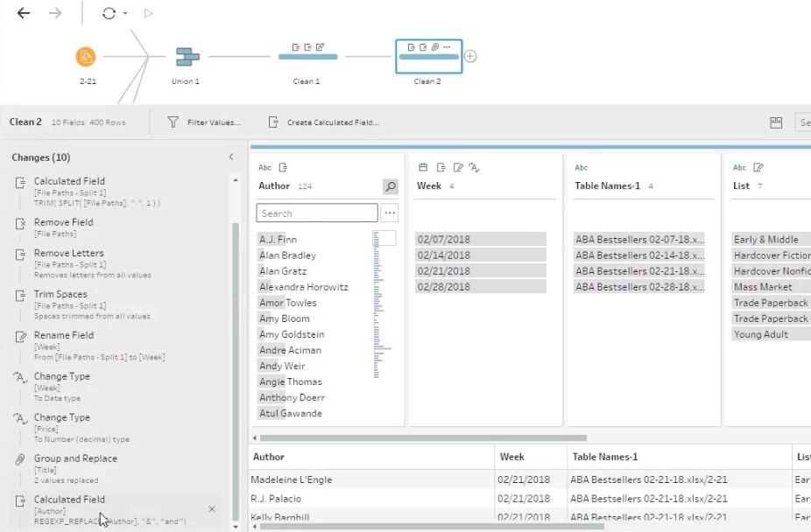The image size is (811, 532).
Task: Click Create Calculated Field button
Action: [324, 122]
